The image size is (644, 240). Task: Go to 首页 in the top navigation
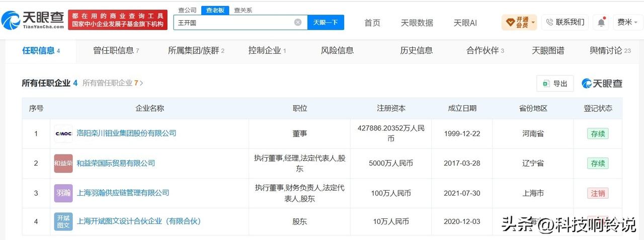[372, 23]
